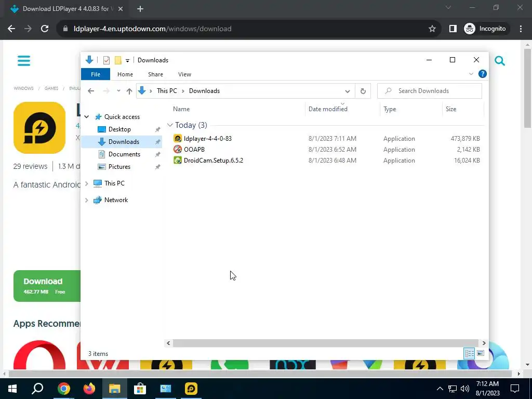The image size is (532, 399).
Task: Open the View ribbon tab
Action: click(184, 74)
